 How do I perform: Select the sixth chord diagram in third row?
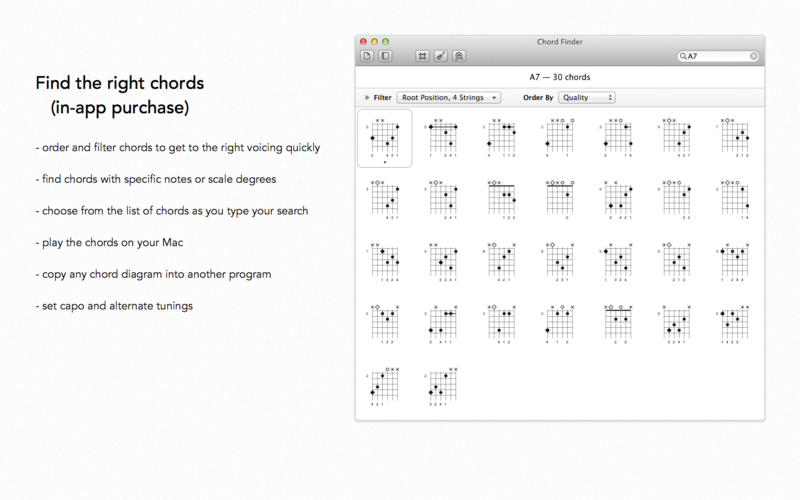[676, 262]
